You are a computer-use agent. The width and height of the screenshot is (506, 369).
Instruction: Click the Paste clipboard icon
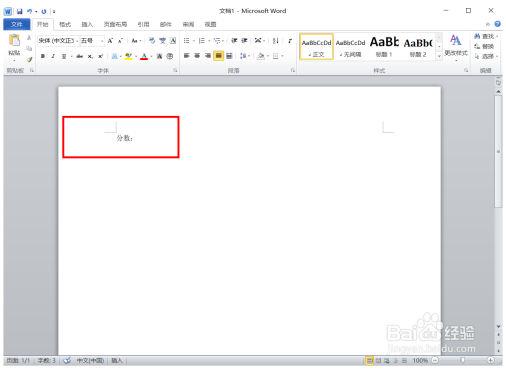click(14, 41)
